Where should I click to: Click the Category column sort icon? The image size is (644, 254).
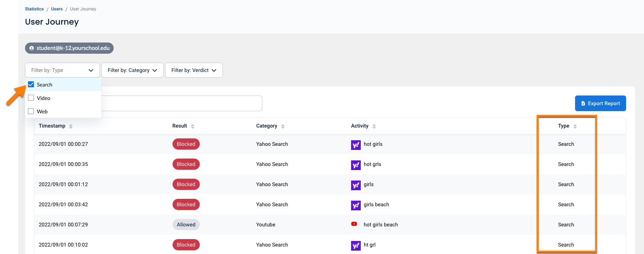[x=283, y=126]
